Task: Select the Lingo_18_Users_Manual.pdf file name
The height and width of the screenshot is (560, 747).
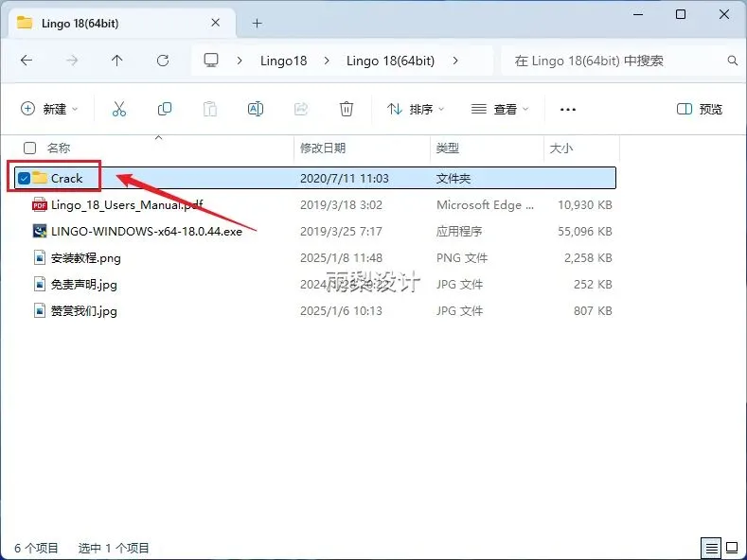Action: coord(127,204)
